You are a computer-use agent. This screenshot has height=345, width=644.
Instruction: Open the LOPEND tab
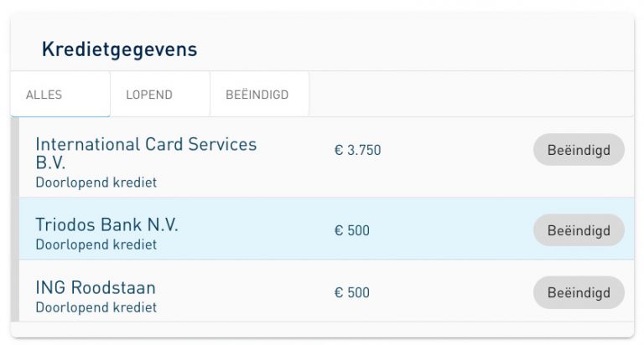(160, 95)
